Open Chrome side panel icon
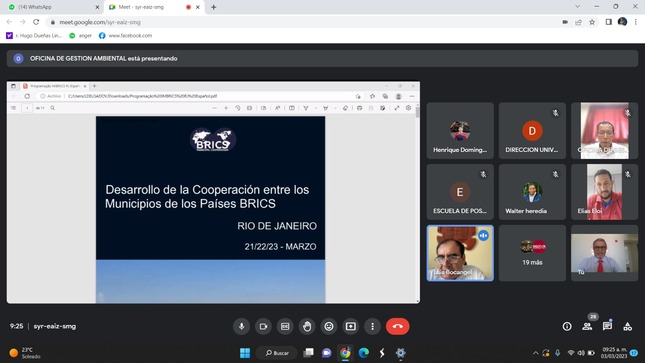Image resolution: width=645 pixels, height=363 pixels. click(609, 22)
